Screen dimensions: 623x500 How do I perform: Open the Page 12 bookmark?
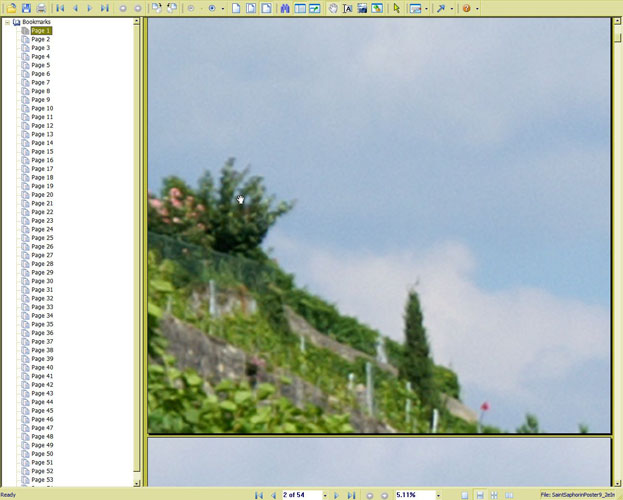point(41,126)
